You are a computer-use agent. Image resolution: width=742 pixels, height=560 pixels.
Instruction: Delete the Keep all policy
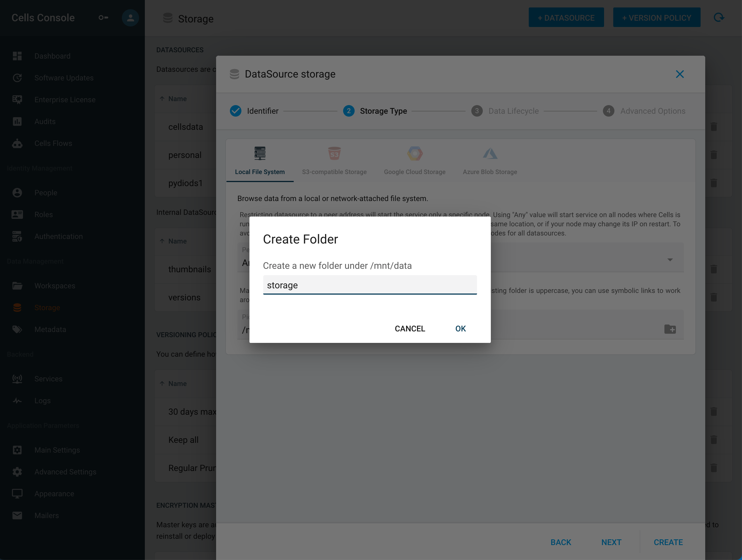pos(714,440)
